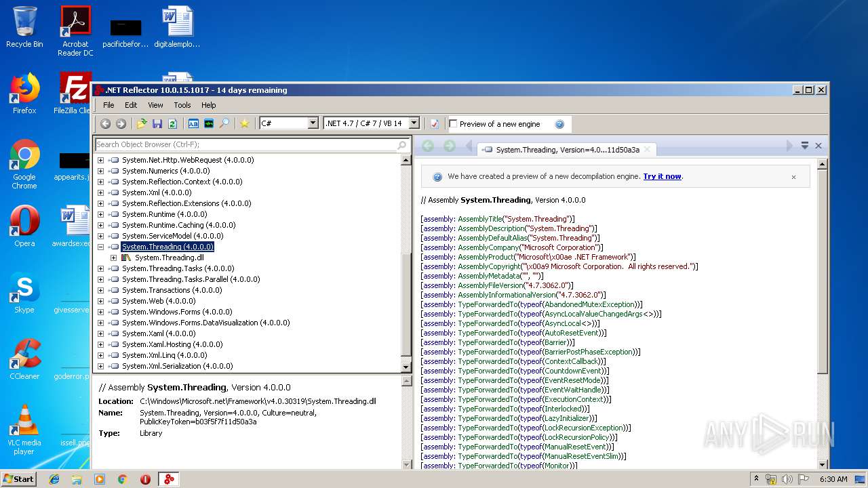Viewport: 868px width, 488px height.
Task: Click the Options checklist icon beside framework dropdown
Action: (x=434, y=123)
